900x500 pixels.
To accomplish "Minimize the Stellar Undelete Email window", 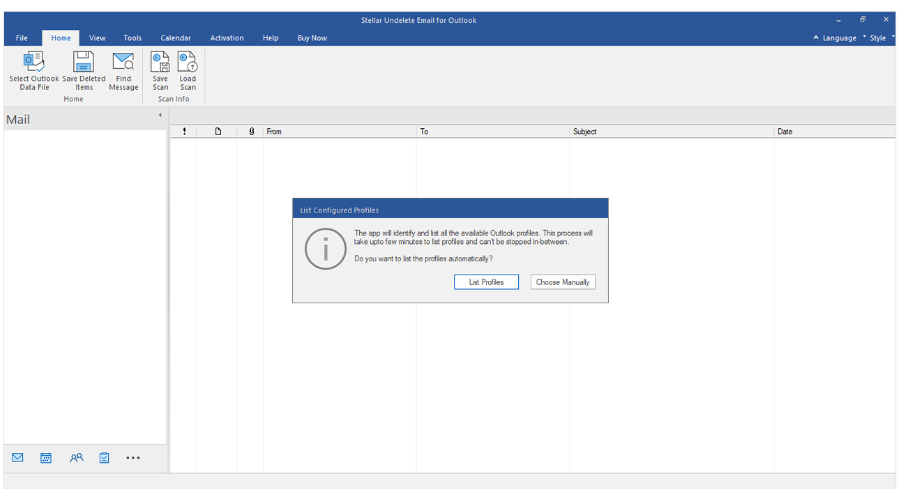I will point(839,20).
